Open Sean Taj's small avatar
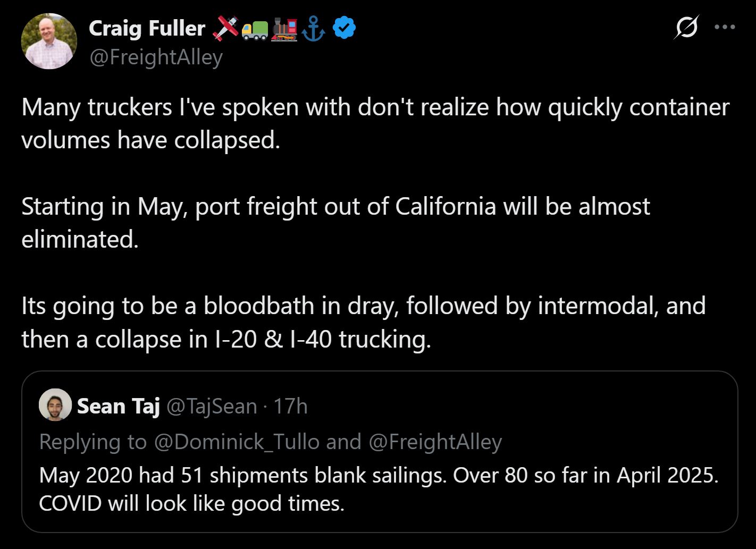756x549 pixels. (55, 405)
